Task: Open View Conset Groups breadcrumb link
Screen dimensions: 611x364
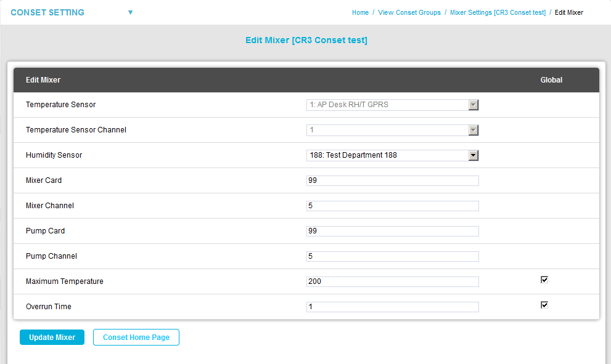Action: click(409, 12)
